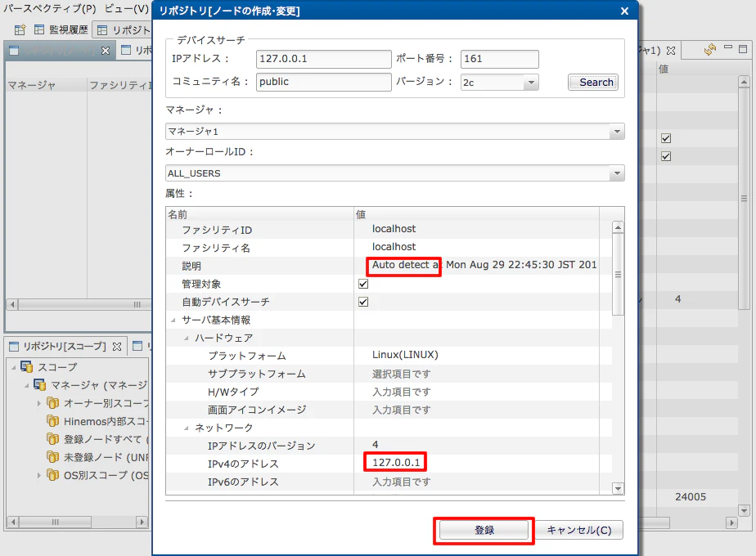This screenshot has width=756, height=556.
Task: Click the 名前 column header in attributes
Action: tap(259, 214)
